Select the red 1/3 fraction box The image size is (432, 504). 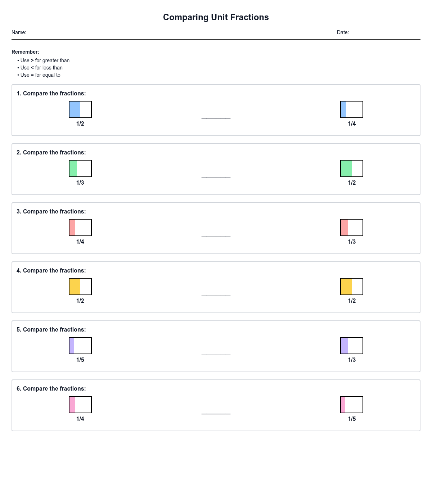tap(352, 228)
